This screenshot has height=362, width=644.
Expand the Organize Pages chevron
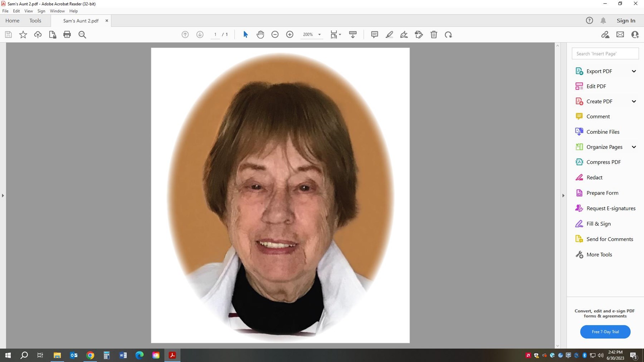pyautogui.click(x=634, y=147)
